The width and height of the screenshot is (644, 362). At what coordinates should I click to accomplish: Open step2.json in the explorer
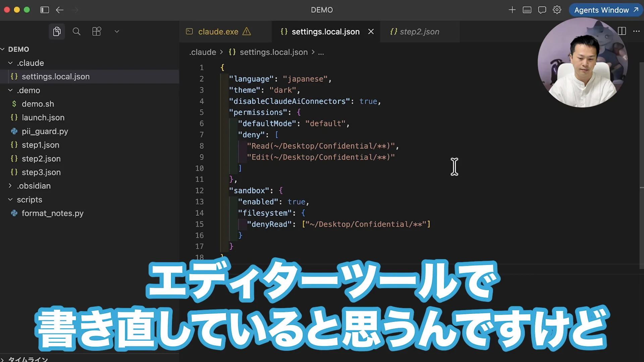(x=90, y=159)
